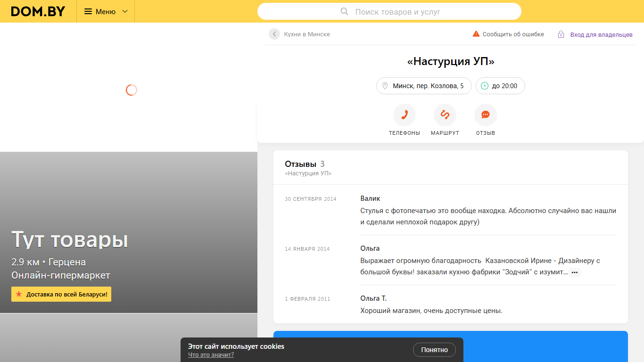The width and height of the screenshot is (644, 362).
Task: Select the «Настурция УП» page title
Action: 451,62
